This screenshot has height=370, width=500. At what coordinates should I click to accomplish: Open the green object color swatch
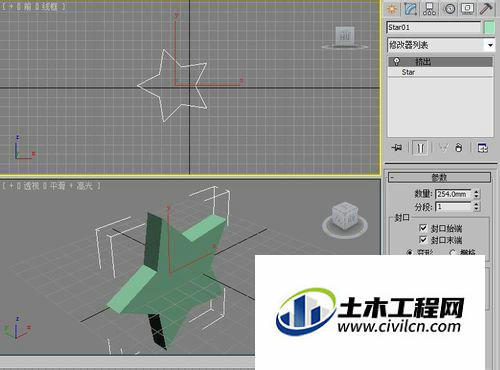(489, 27)
